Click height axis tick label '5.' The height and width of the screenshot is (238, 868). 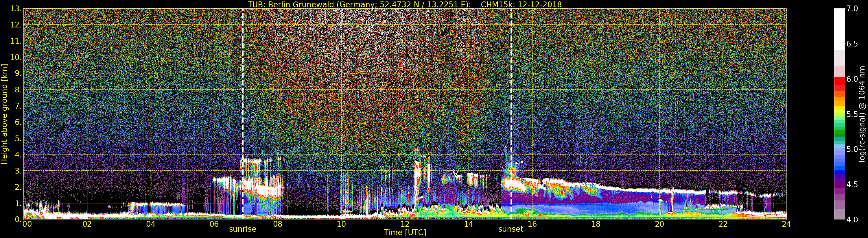tap(18, 138)
